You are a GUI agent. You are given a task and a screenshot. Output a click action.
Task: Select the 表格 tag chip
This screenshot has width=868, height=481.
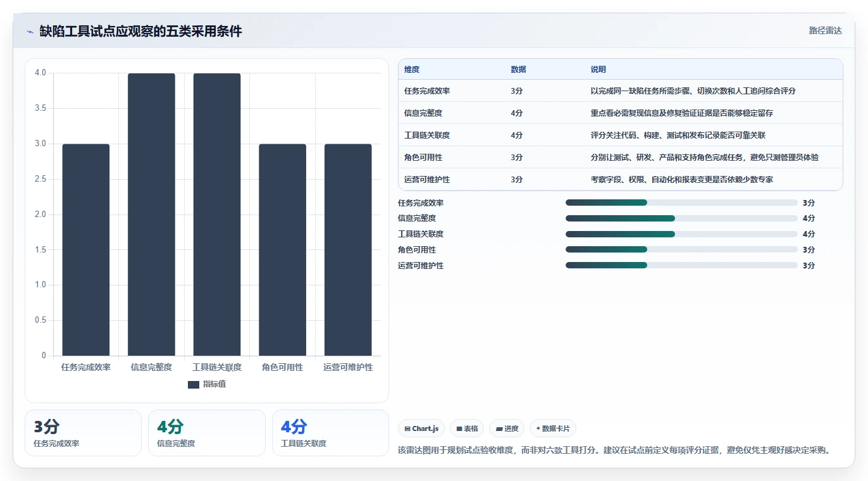click(467, 428)
